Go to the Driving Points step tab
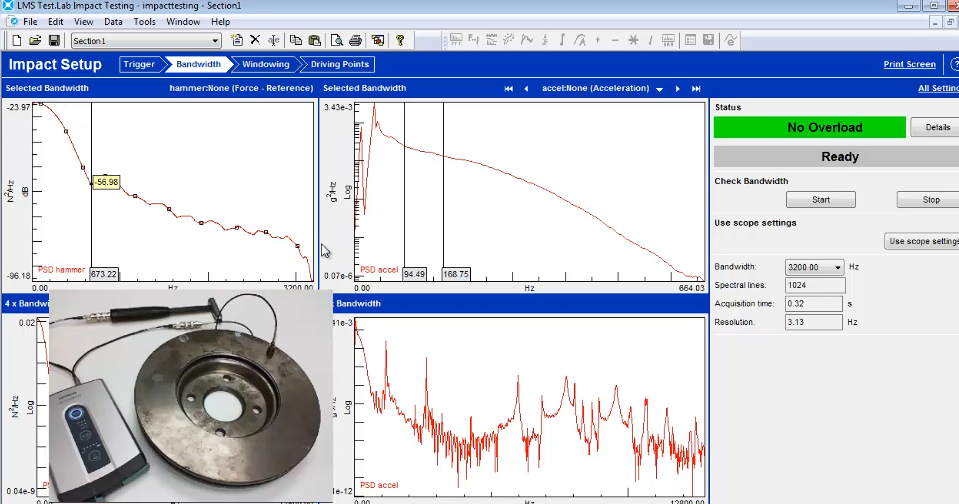This screenshot has height=504, width=959. pyautogui.click(x=339, y=64)
